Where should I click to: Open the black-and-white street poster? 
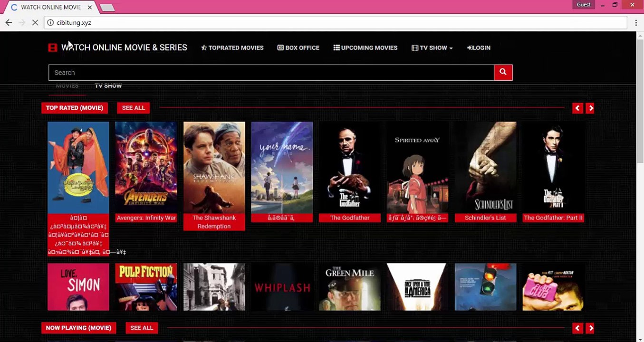point(214,287)
